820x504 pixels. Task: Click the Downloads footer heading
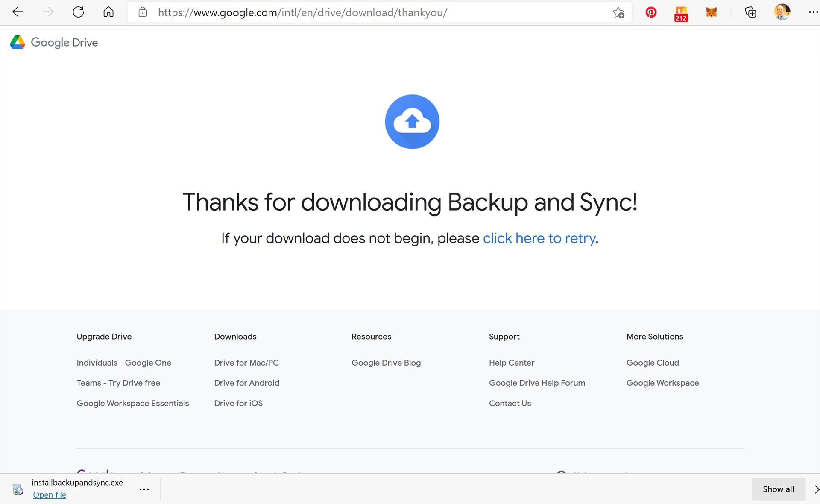coord(235,337)
